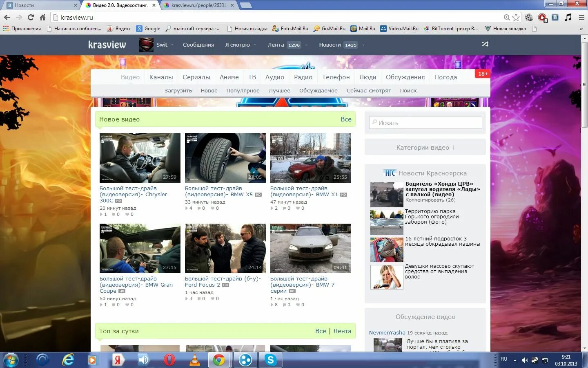The height and width of the screenshot is (368, 588).
Task: Click the 18+ red badge
Action: click(x=483, y=74)
